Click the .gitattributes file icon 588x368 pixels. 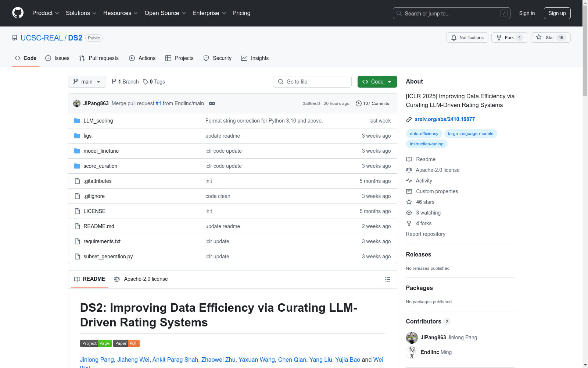pyautogui.click(x=77, y=181)
